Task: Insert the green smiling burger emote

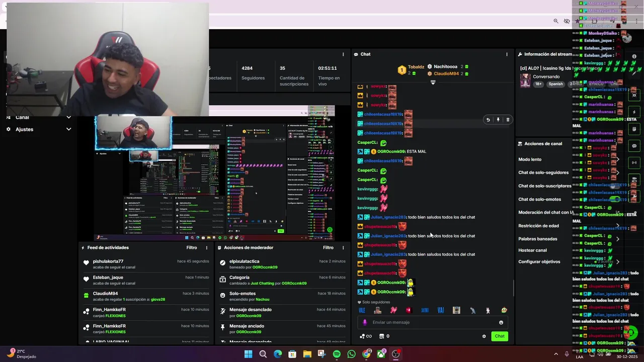Action: point(504,310)
